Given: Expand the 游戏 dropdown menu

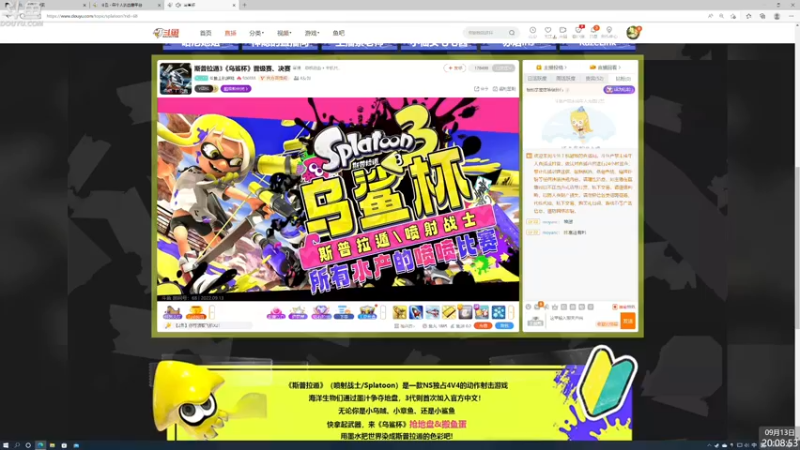Looking at the screenshot, I should coord(312,33).
